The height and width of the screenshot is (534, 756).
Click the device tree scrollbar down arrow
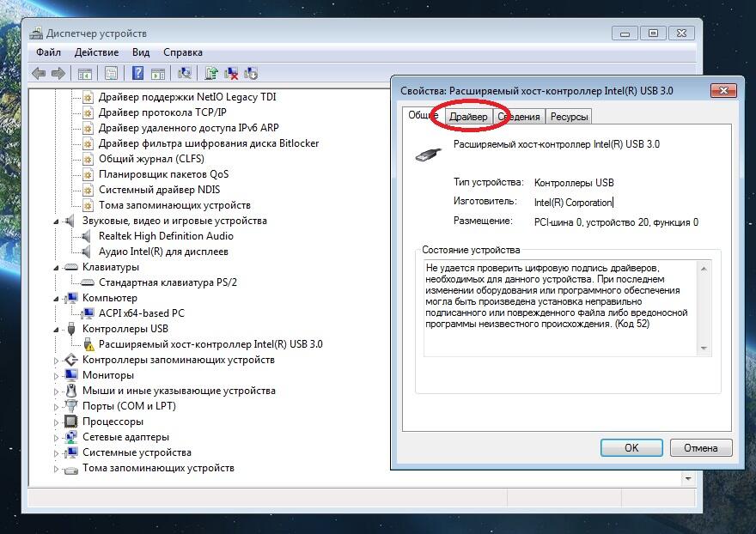click(688, 478)
